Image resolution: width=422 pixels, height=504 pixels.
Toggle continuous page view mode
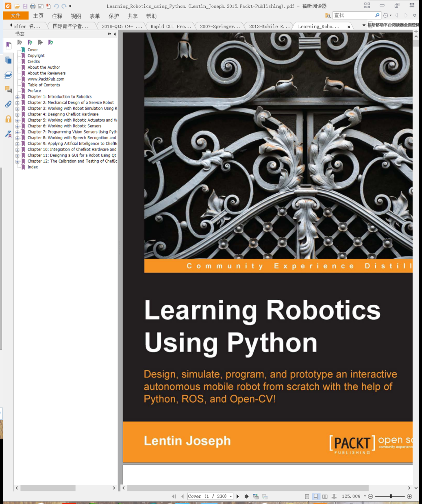(316, 496)
